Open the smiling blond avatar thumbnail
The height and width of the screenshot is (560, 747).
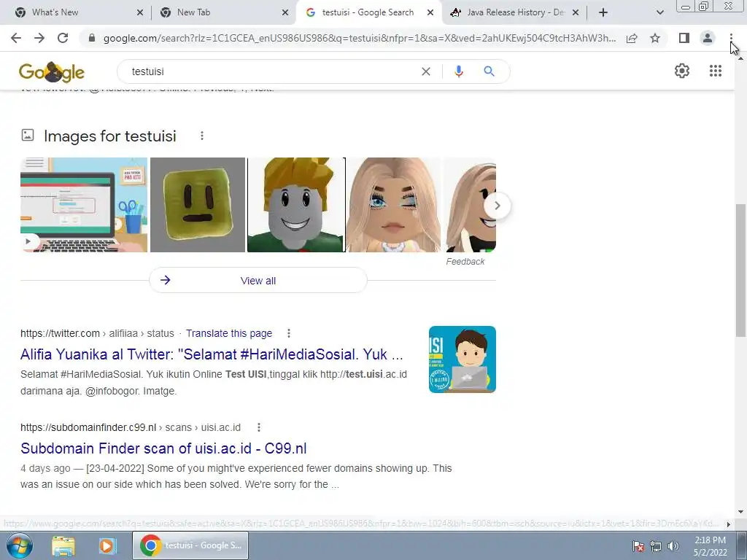coord(296,205)
